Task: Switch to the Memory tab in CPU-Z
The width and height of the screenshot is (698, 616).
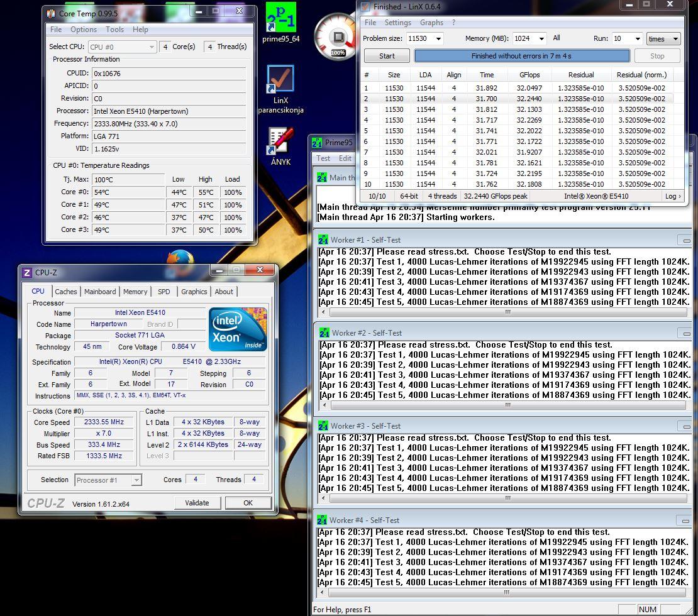Action: tap(135, 292)
